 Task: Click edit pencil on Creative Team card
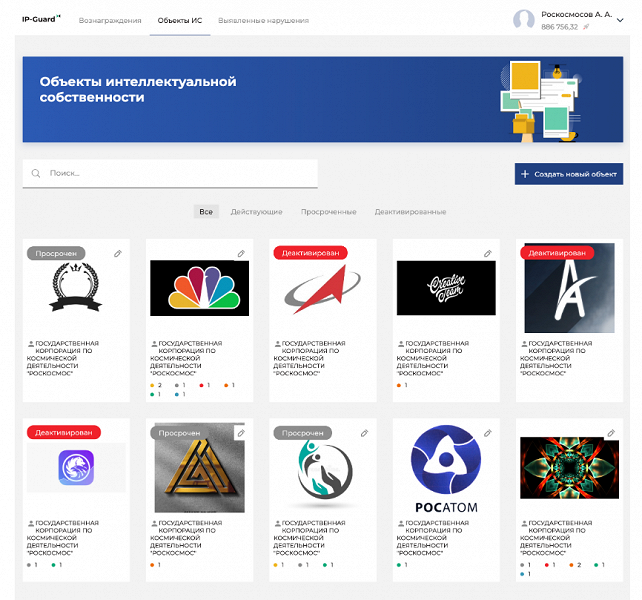tap(487, 254)
